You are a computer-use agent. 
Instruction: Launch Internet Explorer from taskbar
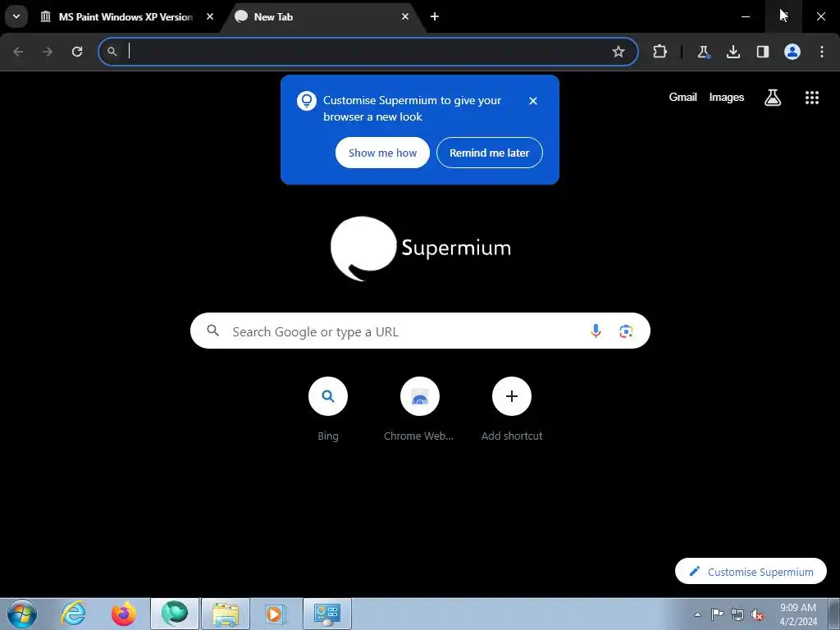tap(73, 614)
